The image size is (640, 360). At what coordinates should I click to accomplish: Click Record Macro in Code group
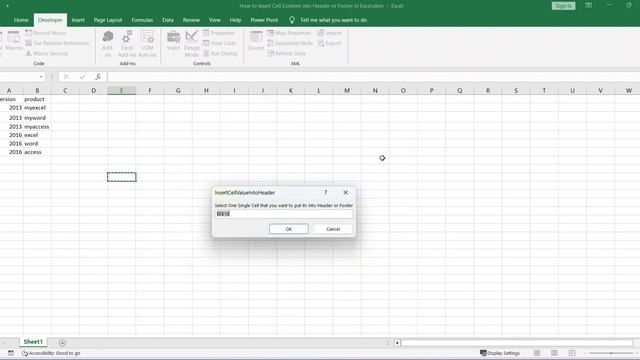46,33
